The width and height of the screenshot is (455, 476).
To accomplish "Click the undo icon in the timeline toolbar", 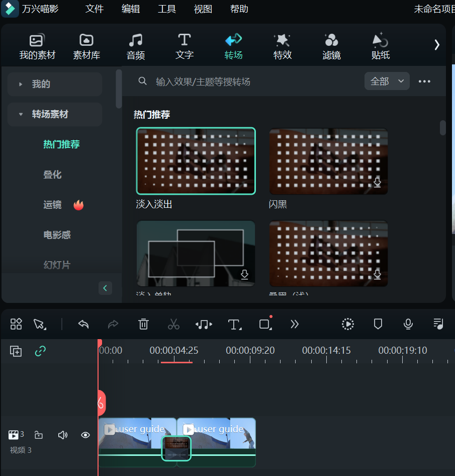I will 83,324.
